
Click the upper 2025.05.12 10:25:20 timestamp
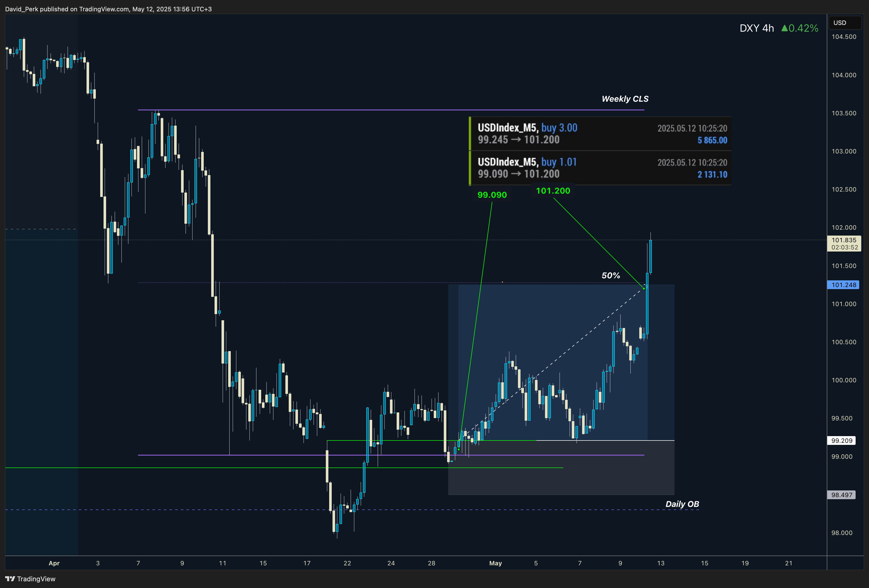point(692,128)
